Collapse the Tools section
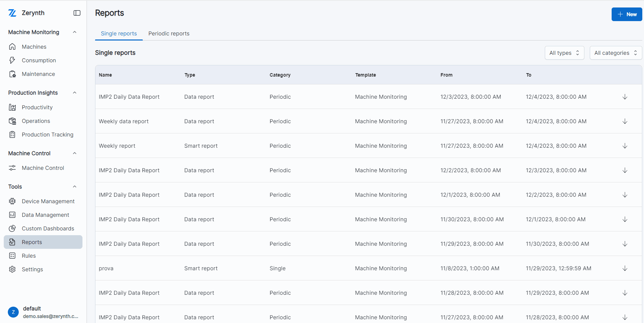Screen dimensions: 644x323 (75, 187)
